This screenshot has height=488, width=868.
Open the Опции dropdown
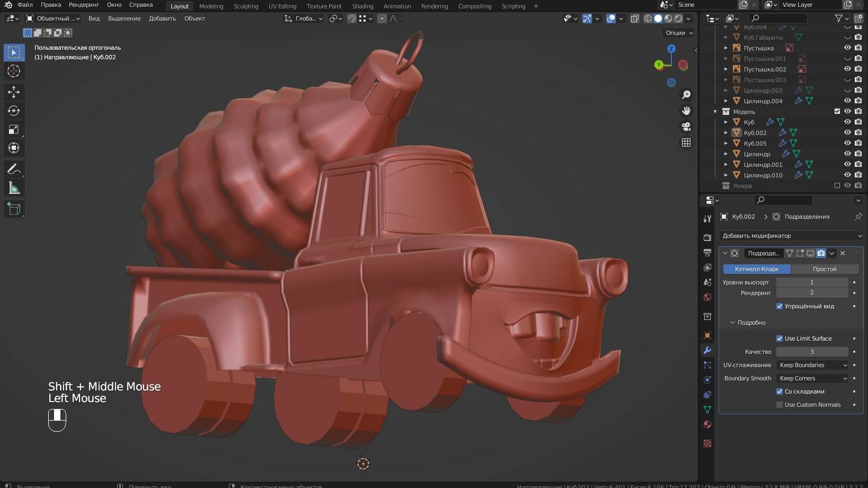(x=678, y=33)
